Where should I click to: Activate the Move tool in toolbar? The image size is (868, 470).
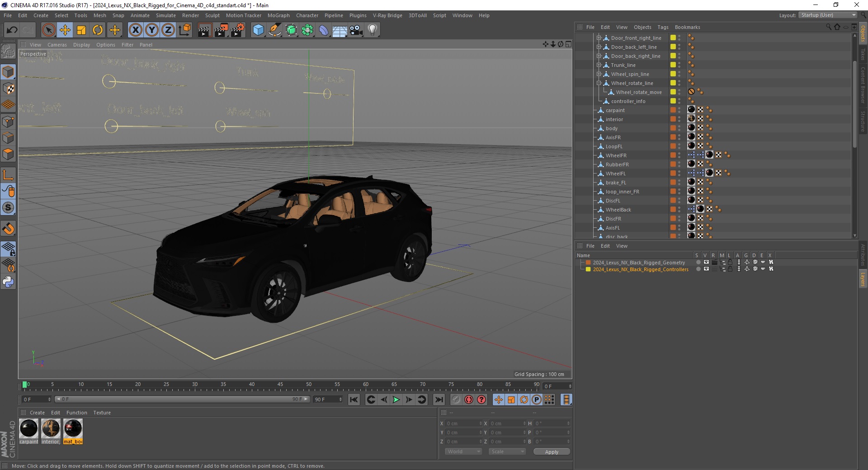pyautogui.click(x=65, y=30)
